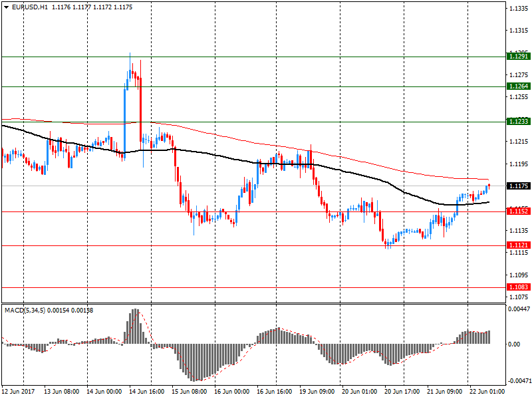Click the current price 1.1175 label
The width and height of the screenshot is (532, 399).
(x=519, y=186)
